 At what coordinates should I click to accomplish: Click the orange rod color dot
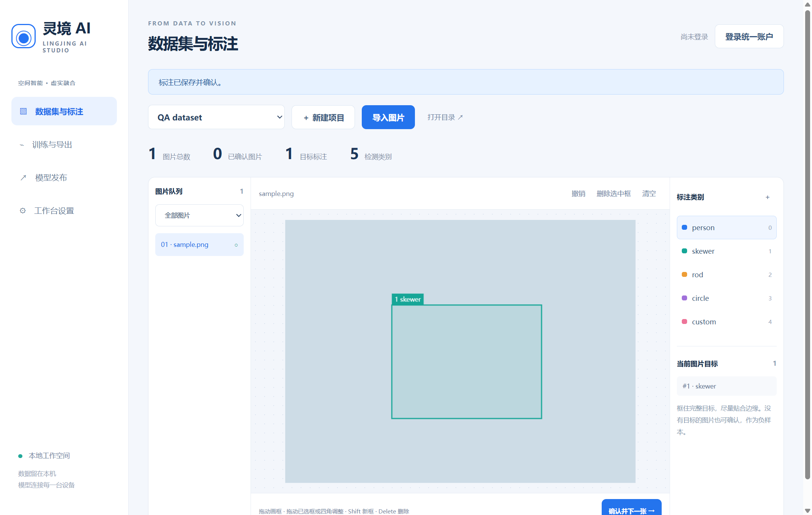click(684, 275)
